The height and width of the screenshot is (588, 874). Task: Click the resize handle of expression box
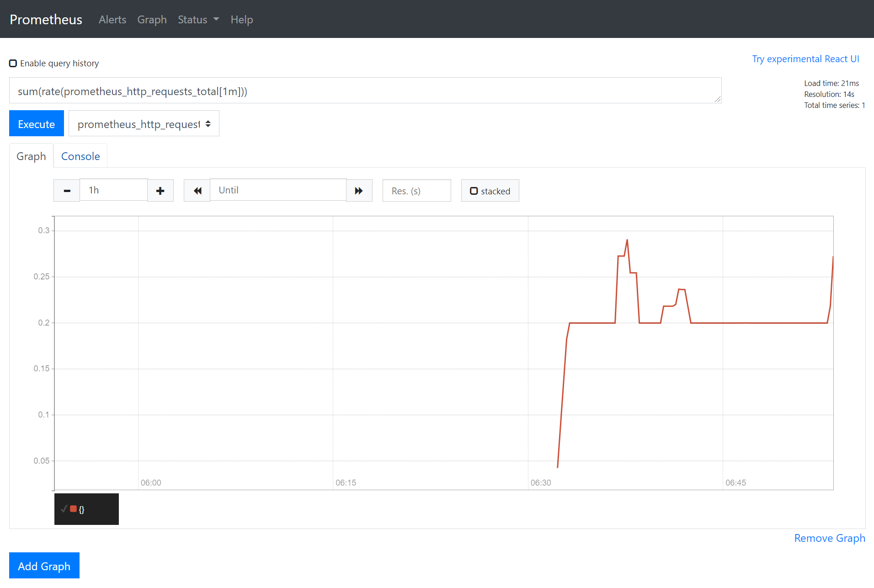718,99
